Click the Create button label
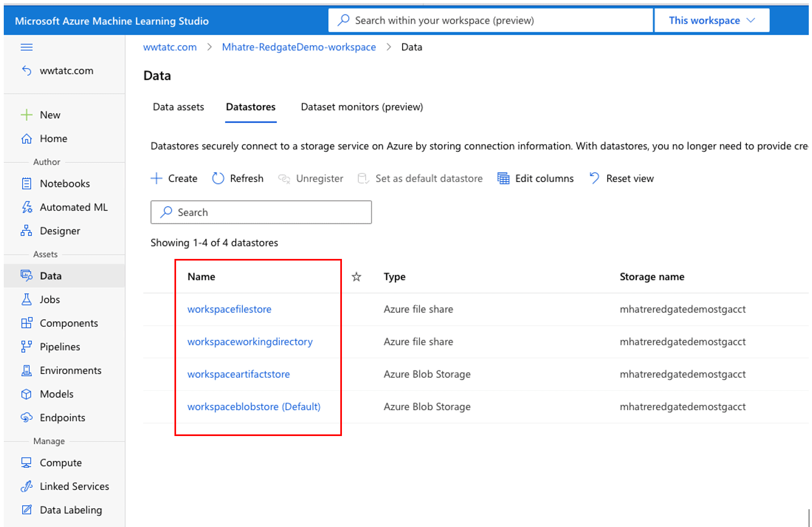812x527 pixels. coord(183,178)
